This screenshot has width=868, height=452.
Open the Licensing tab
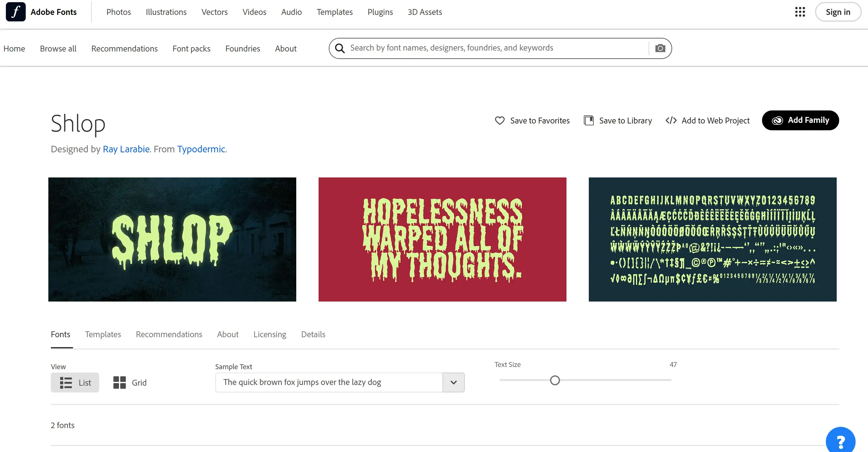(x=270, y=334)
